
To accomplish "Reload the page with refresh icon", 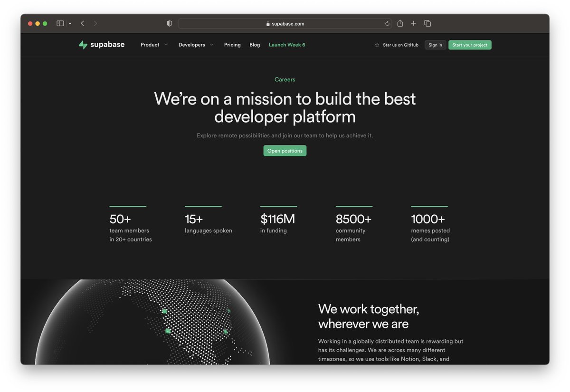I will point(387,23).
